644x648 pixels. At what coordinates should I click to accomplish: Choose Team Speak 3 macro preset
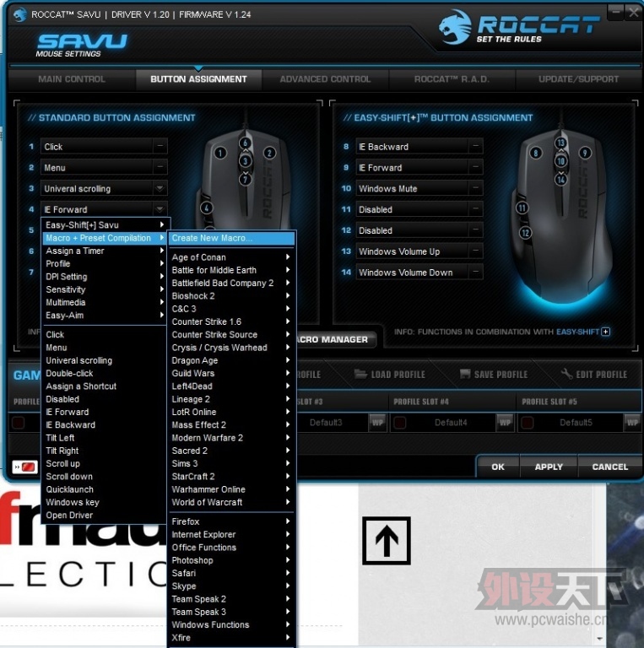[231, 612]
